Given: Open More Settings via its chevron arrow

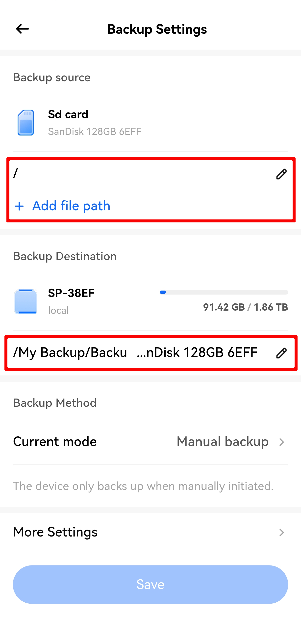Looking at the screenshot, I should 281,532.
